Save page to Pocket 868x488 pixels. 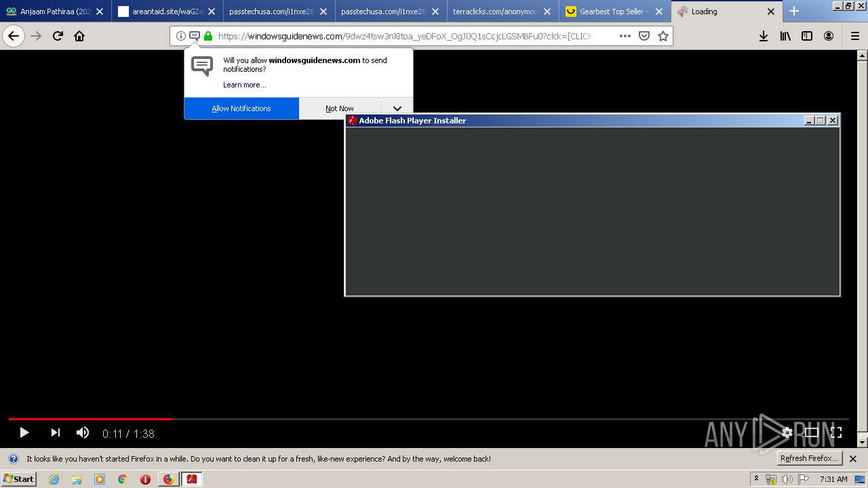click(644, 36)
